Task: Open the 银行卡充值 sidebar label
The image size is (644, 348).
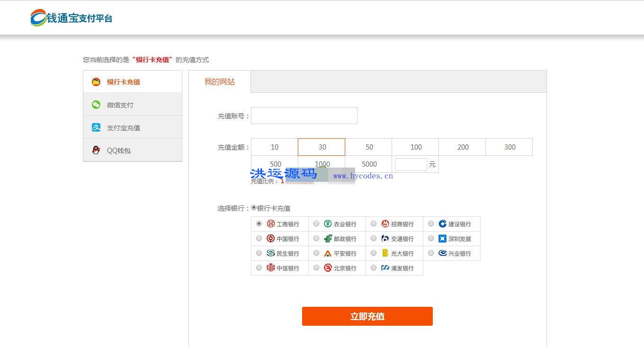Action: point(124,82)
